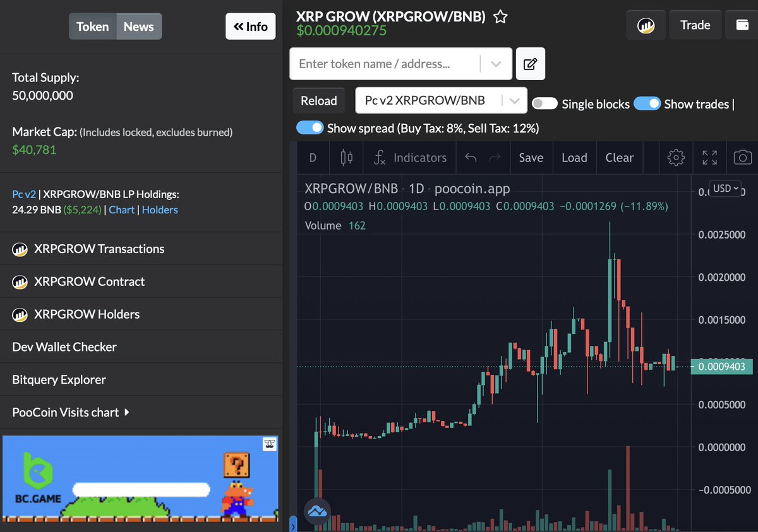Viewport: 758px width, 532px height.
Task: Expand the chart's left drawing panel handle
Action: [292, 524]
